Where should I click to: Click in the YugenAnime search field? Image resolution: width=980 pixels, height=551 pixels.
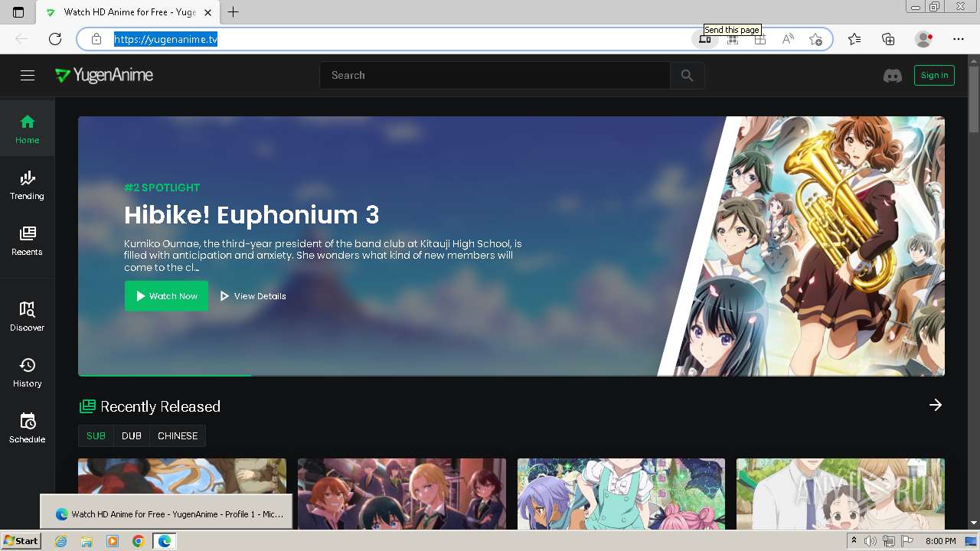[x=495, y=75]
